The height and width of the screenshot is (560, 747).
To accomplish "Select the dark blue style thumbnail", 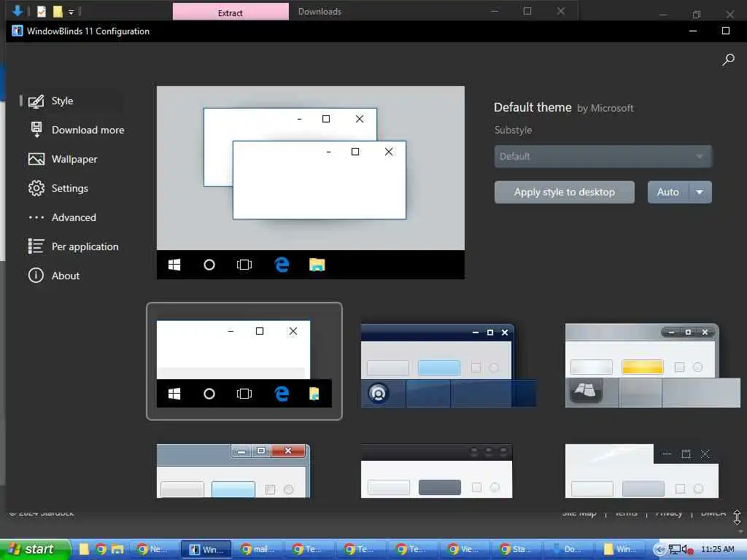I will coord(448,366).
